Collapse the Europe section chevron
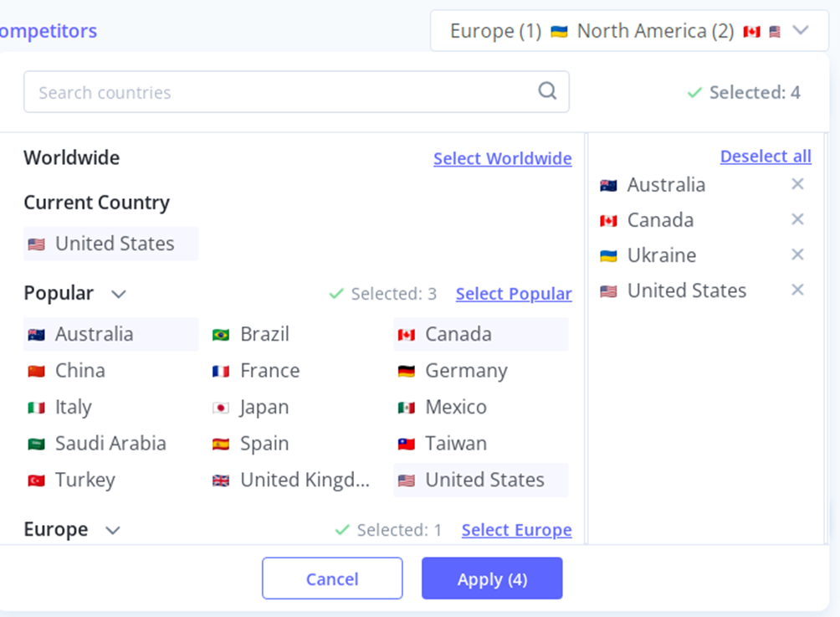 [x=113, y=530]
